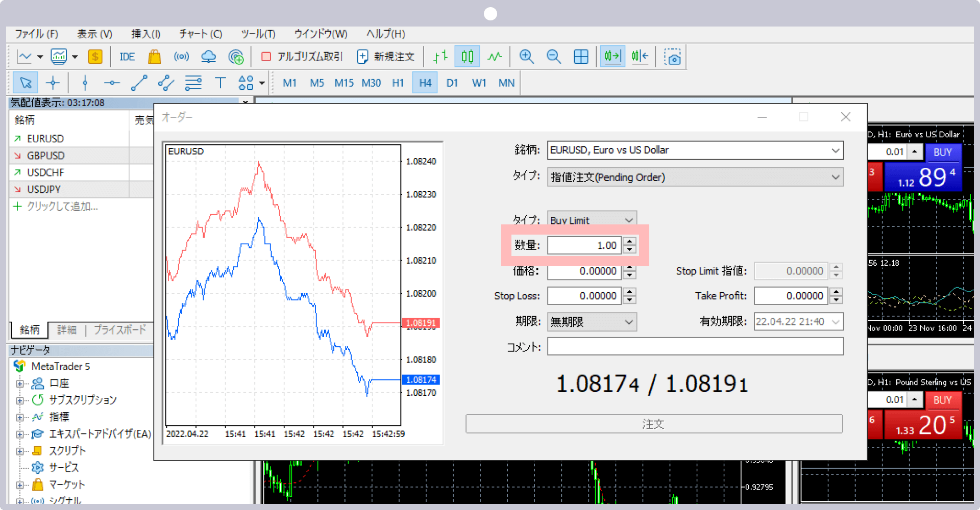Expand the 口座 accounts tree node

19,384
